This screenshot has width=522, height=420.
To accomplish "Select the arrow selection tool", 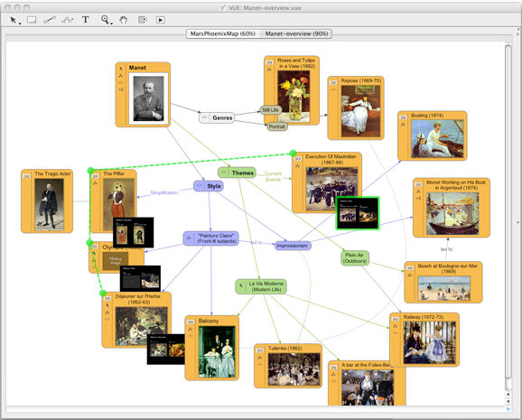I will pyautogui.click(x=13, y=20).
